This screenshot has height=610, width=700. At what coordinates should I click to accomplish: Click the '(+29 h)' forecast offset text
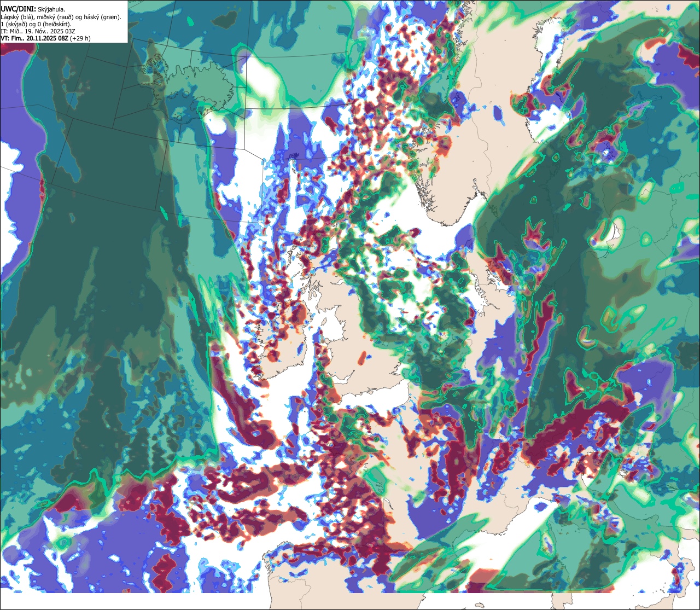(80, 39)
